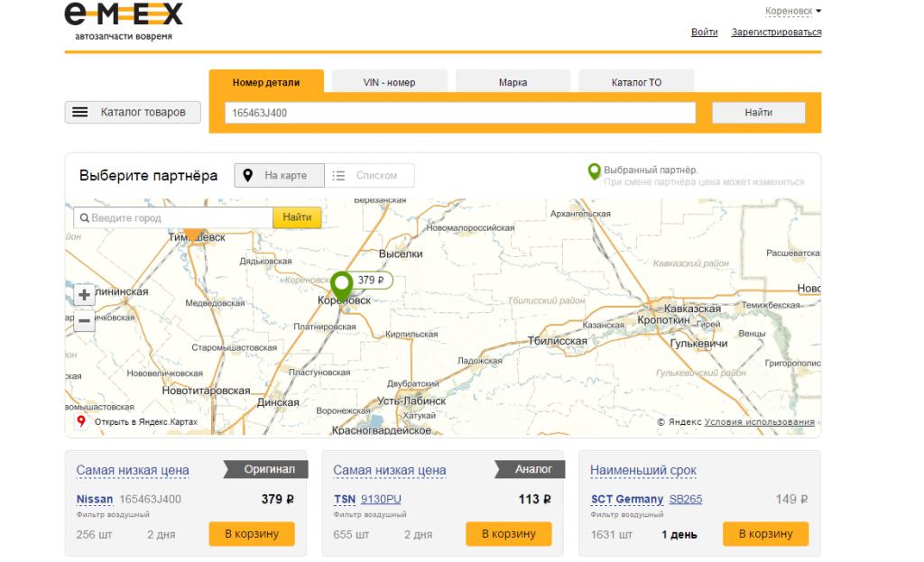Click the 1631 шт stock quantity
Screen dimensions: 924x562
click(612, 535)
